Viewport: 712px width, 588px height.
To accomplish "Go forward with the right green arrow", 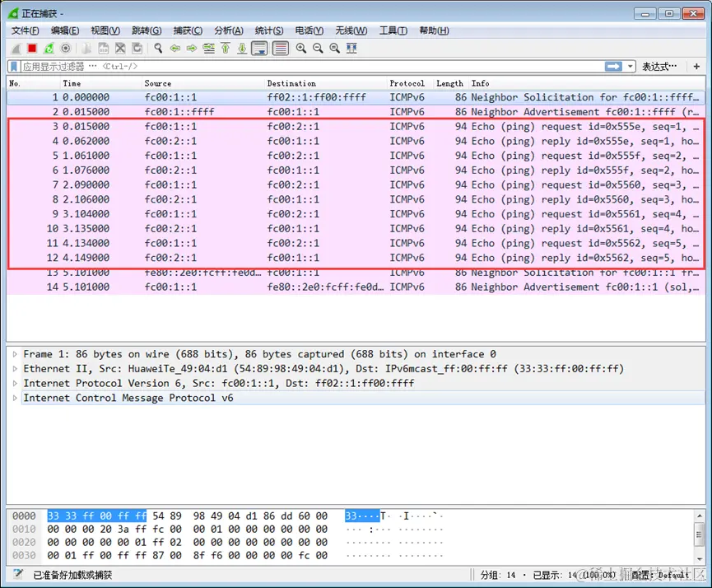I will pos(192,48).
